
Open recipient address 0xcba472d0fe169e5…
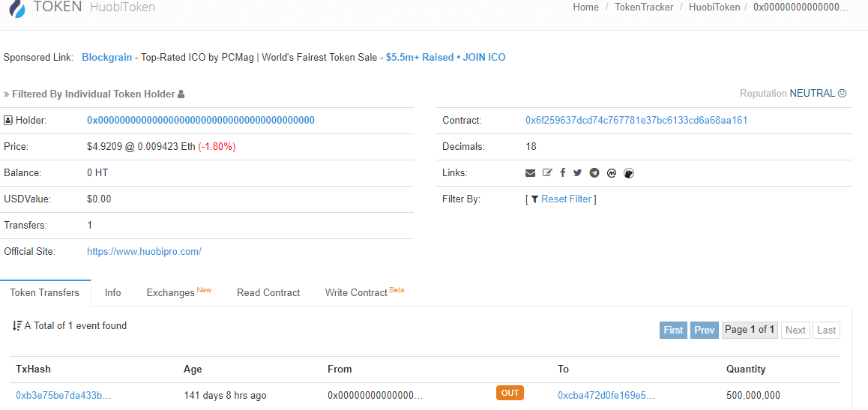[606, 396]
